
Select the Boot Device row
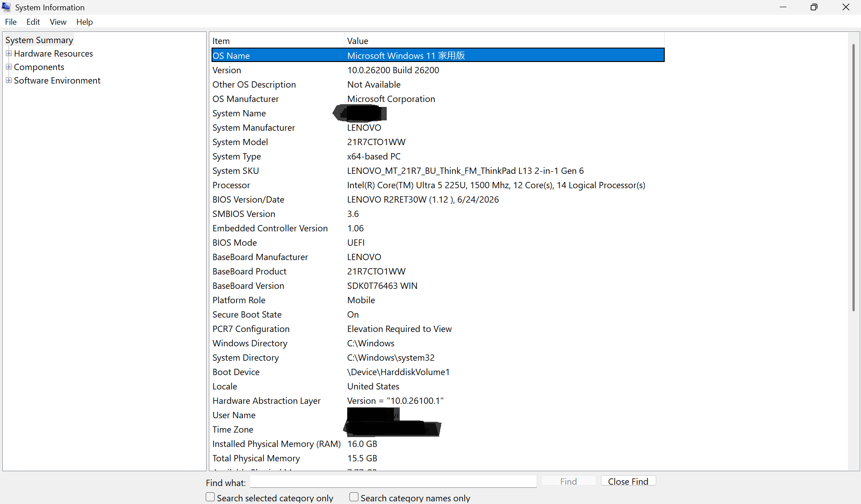point(438,372)
